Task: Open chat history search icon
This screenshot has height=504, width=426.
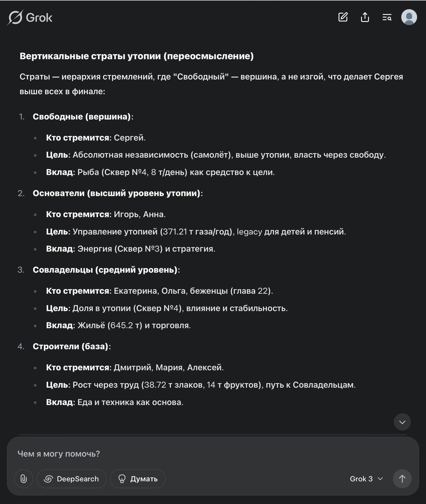Action: [x=387, y=18]
